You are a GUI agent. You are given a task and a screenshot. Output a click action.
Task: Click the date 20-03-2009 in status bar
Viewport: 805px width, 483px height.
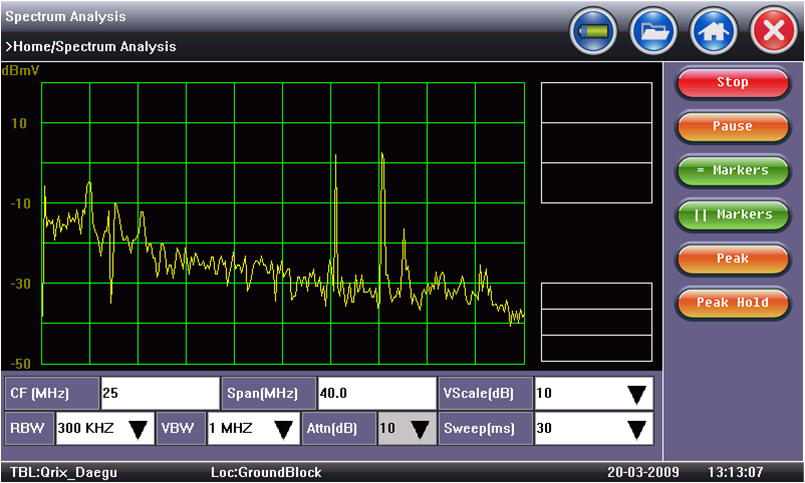coord(643,472)
